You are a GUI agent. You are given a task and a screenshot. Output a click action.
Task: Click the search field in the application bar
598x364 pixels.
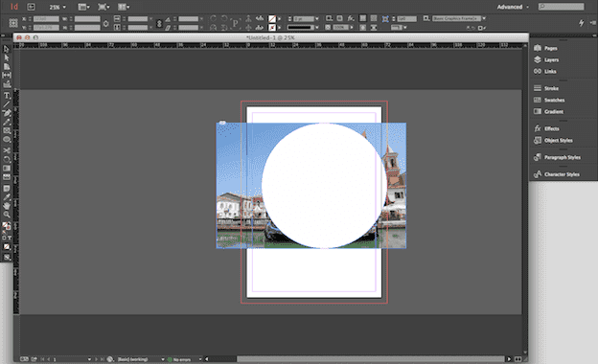coord(561,7)
